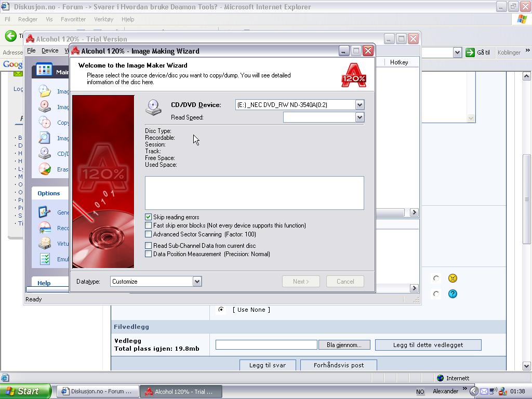The height and width of the screenshot is (399, 532).
Task: Click the Next button in wizard
Action: point(301,281)
